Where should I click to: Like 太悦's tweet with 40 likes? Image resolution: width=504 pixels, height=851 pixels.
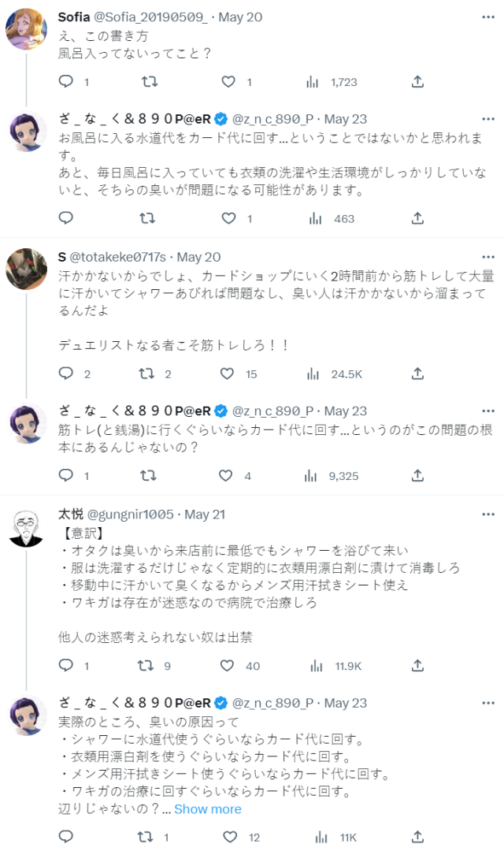[x=228, y=666]
